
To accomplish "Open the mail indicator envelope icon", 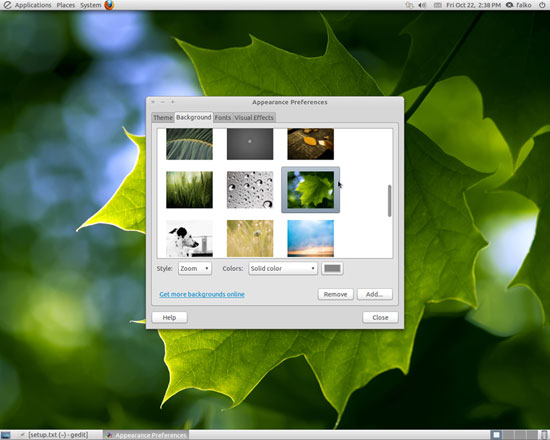I will (437, 5).
